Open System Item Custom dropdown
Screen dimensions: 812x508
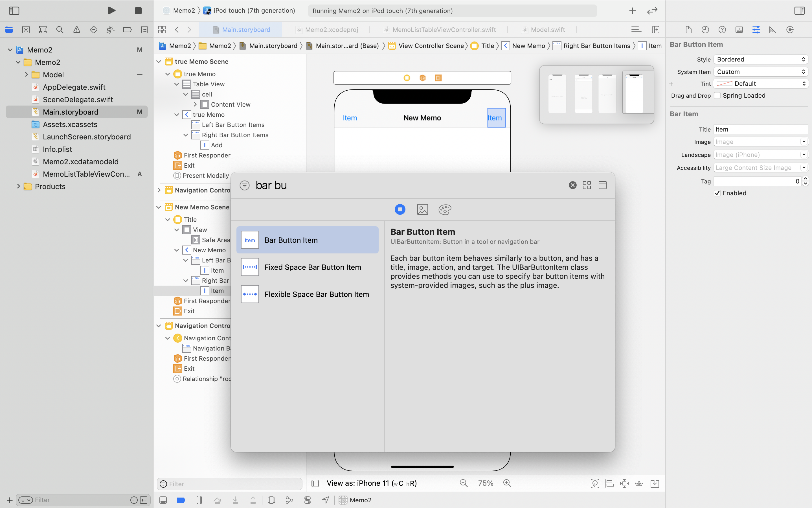[761, 72]
